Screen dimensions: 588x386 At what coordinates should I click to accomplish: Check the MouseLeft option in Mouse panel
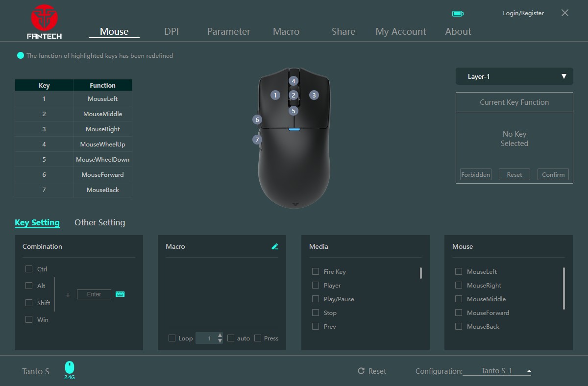point(459,271)
